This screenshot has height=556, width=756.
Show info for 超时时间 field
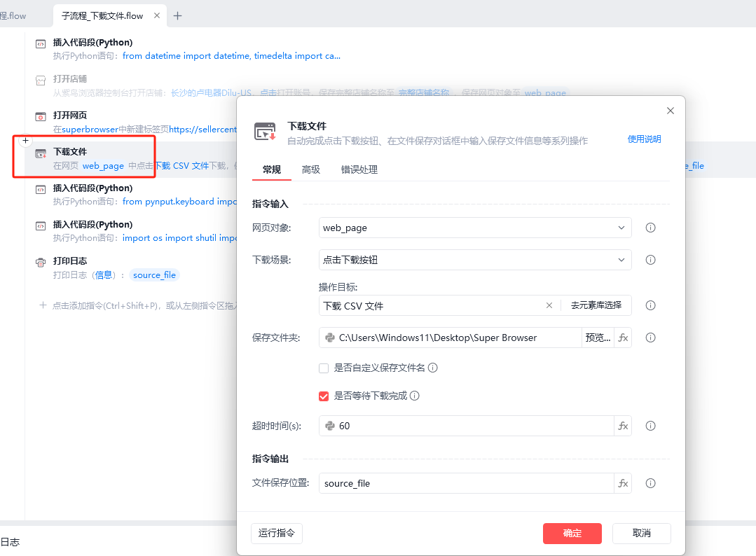(650, 426)
